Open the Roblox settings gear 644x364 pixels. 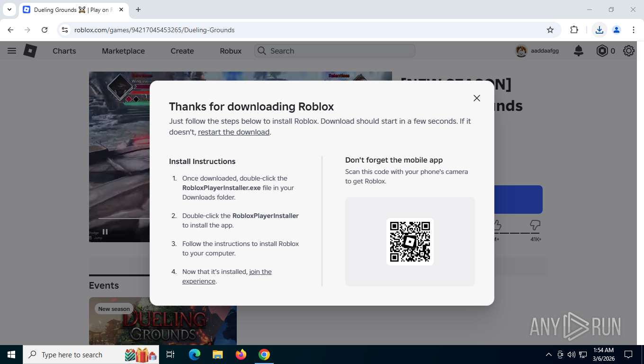tap(629, 51)
